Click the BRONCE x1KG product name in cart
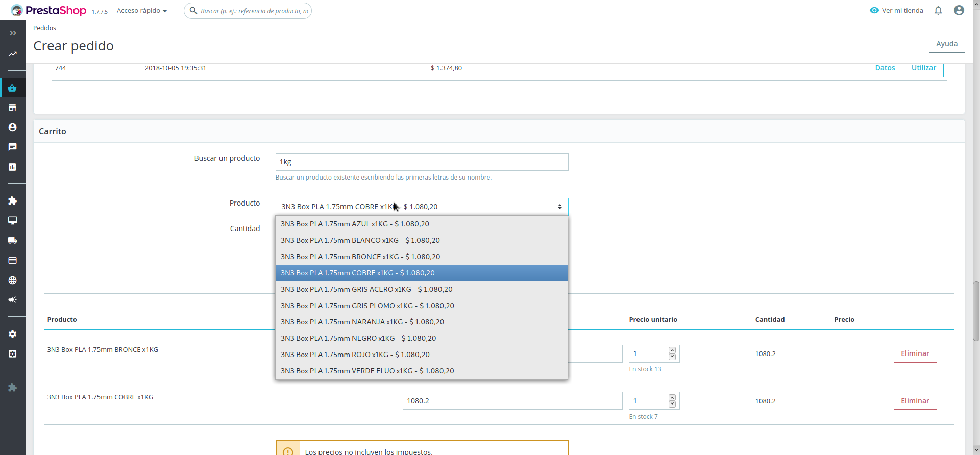This screenshot has width=980, height=455. pos(103,350)
